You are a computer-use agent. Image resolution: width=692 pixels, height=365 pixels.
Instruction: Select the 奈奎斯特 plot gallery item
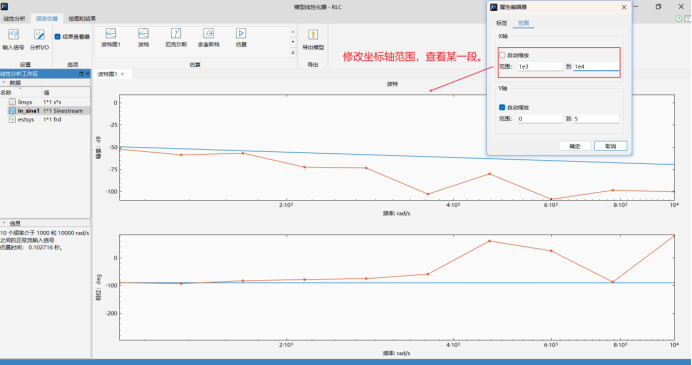tap(208, 38)
